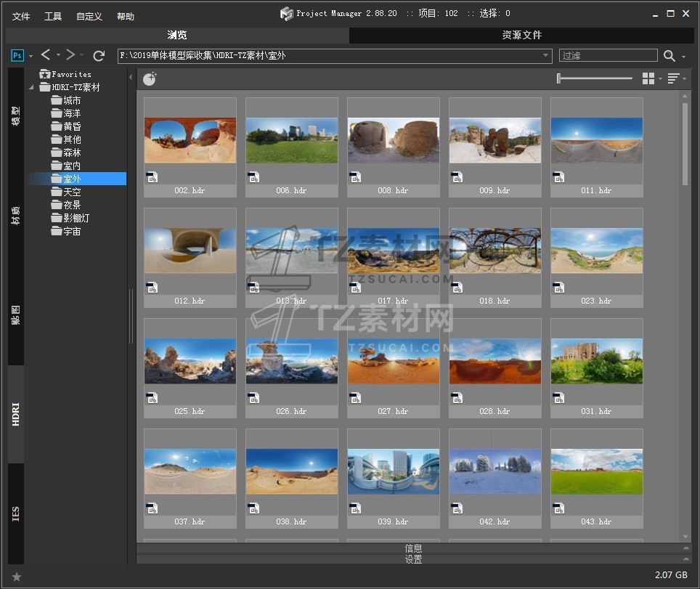Viewport: 700px width, 589px height.
Task: Open the 文件 menu
Action: pyautogui.click(x=20, y=17)
